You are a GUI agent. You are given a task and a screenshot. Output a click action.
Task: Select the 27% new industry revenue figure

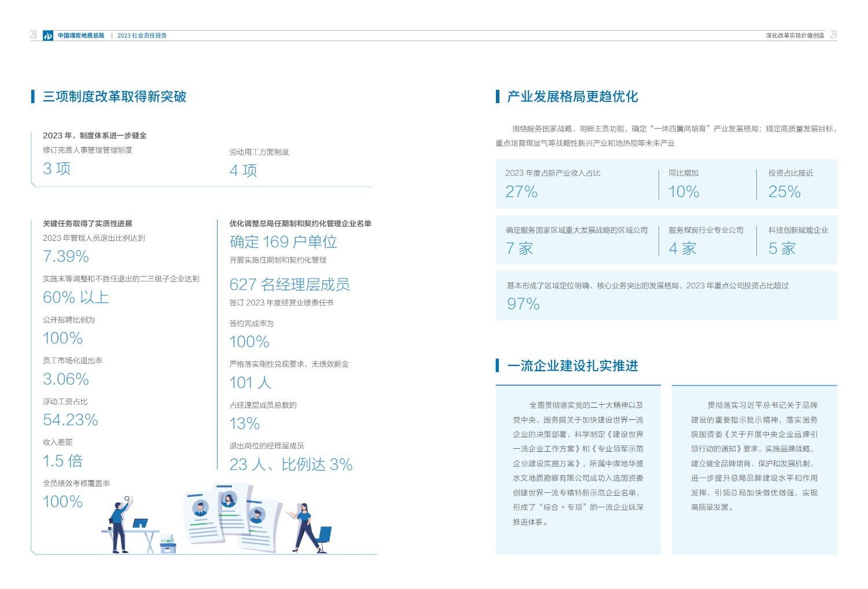tap(521, 191)
